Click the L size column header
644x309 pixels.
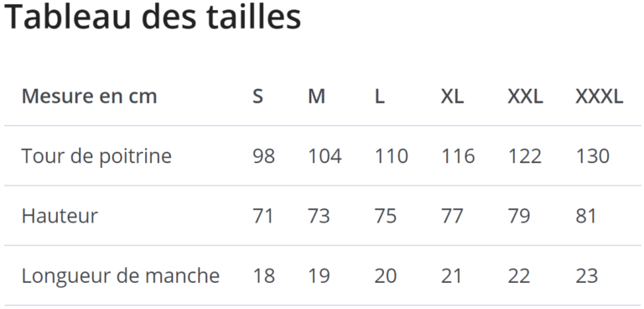coord(380,97)
